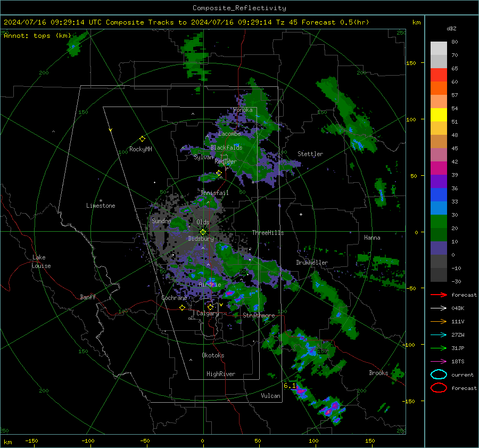Click the yellow diamond marker above Calgary

[x=210, y=307]
